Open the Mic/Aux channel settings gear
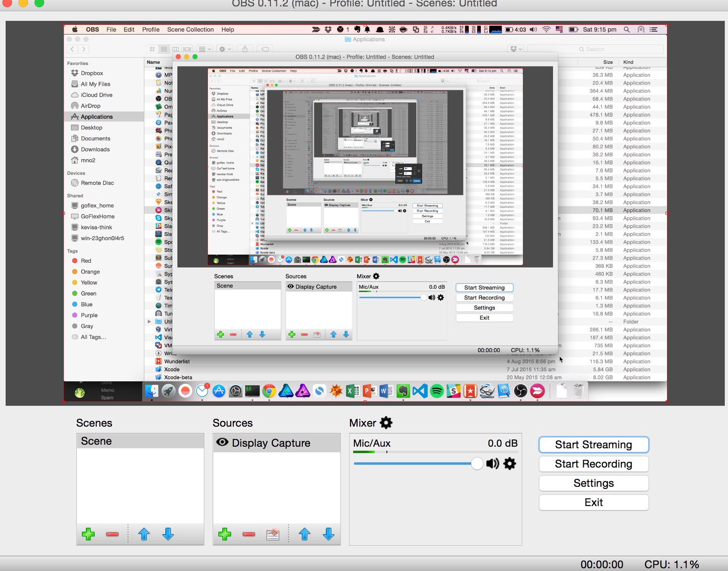 510,464
